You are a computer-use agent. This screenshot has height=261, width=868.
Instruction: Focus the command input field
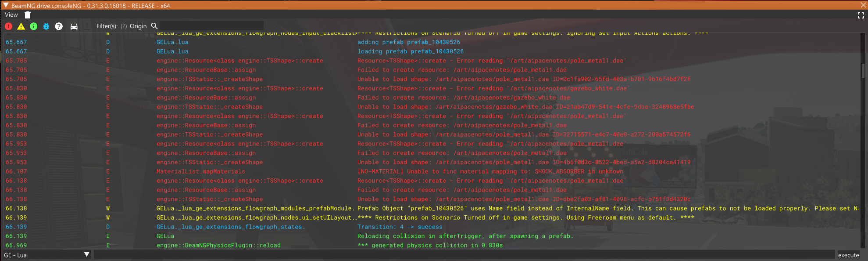(x=464, y=255)
